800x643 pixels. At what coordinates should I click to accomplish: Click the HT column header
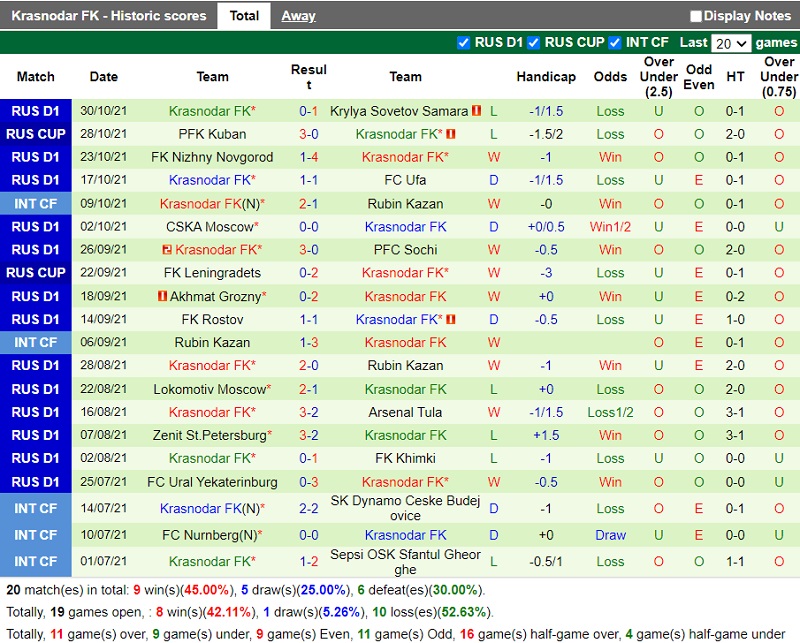(735, 77)
